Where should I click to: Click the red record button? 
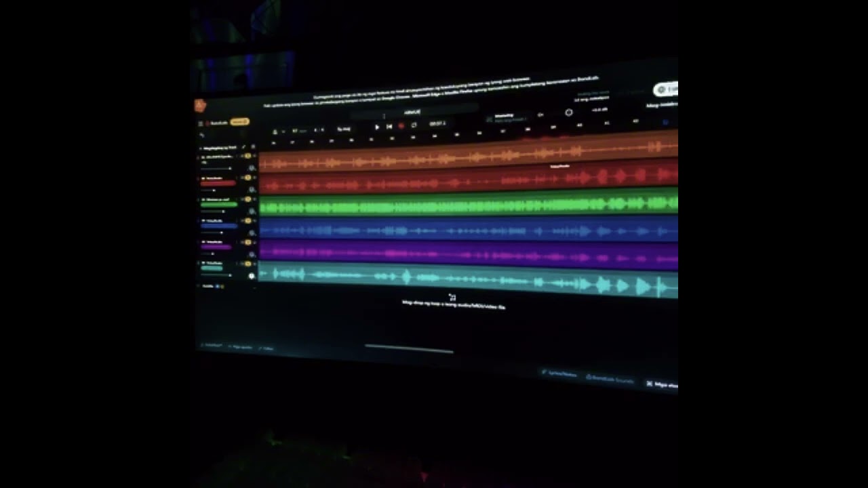pyautogui.click(x=401, y=125)
